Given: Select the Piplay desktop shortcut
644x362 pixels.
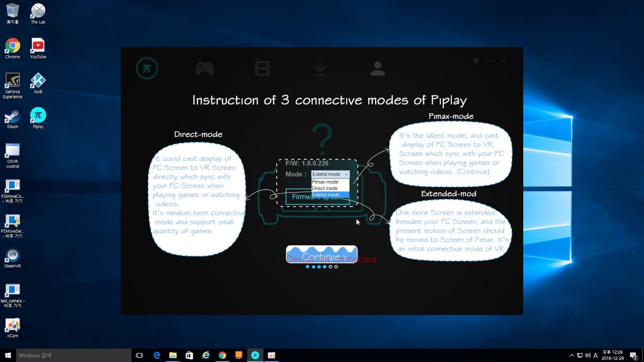Looking at the screenshot, I should (38, 119).
